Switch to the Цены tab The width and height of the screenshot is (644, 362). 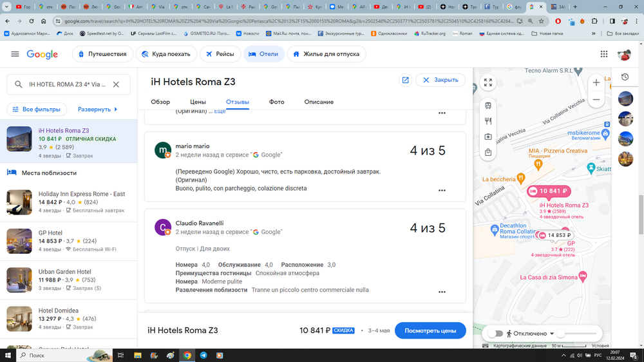click(x=198, y=102)
